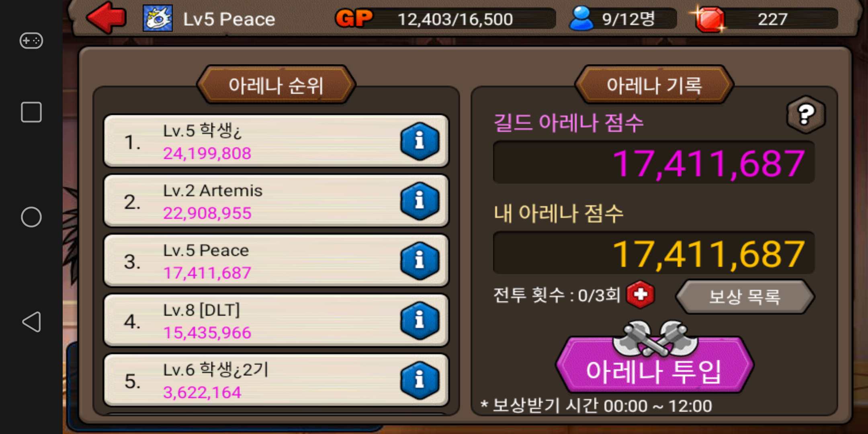Open the question mark help icon
Screen dimensions: 868x434
coord(806,115)
